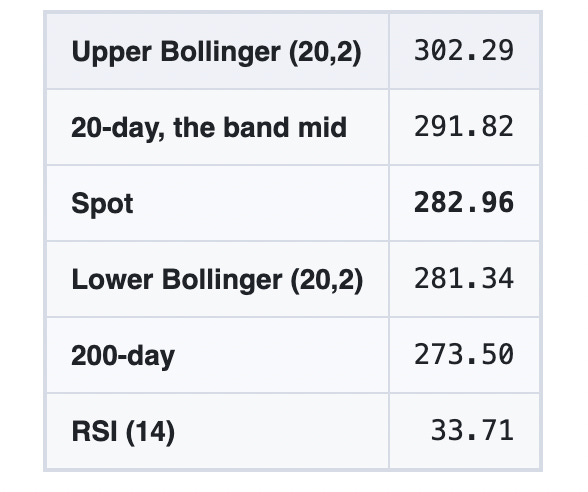Click the word Lower in the fourth row

(x=112, y=280)
